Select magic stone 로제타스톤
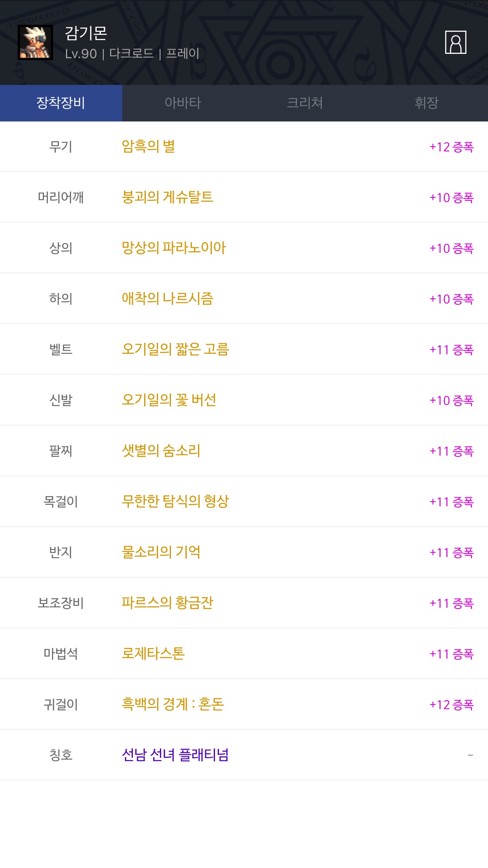Screen dimensions: 488x868 [153, 654]
